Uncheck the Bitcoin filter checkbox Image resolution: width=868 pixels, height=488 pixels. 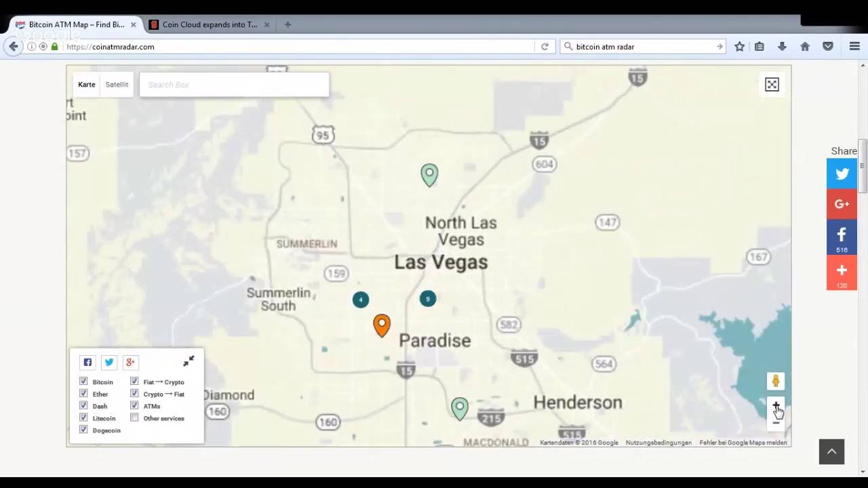[x=83, y=382]
